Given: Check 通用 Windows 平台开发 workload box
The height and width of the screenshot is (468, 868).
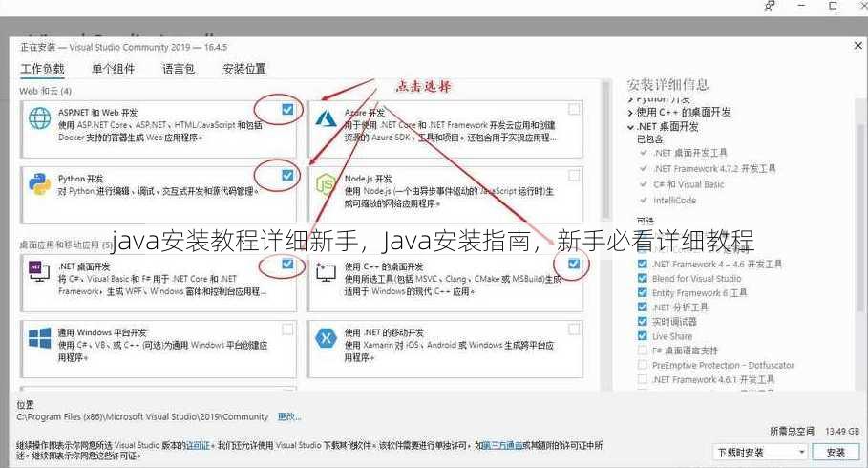Looking at the screenshot, I should (x=287, y=330).
